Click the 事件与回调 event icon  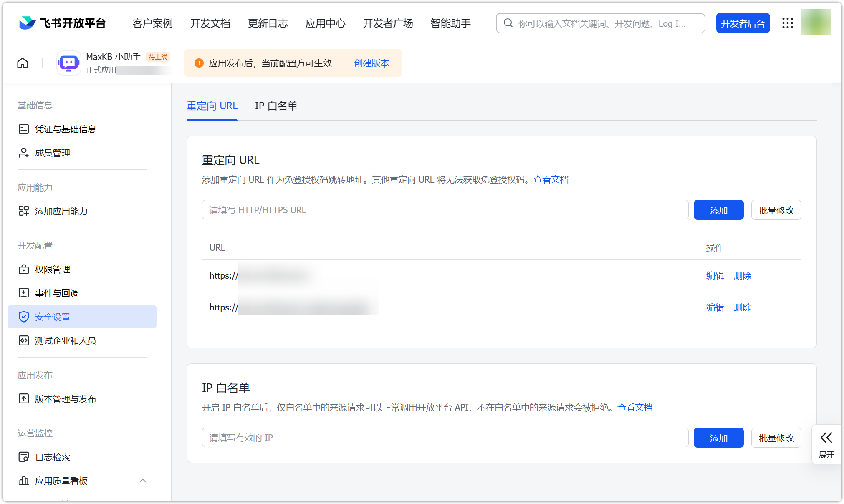pos(23,293)
